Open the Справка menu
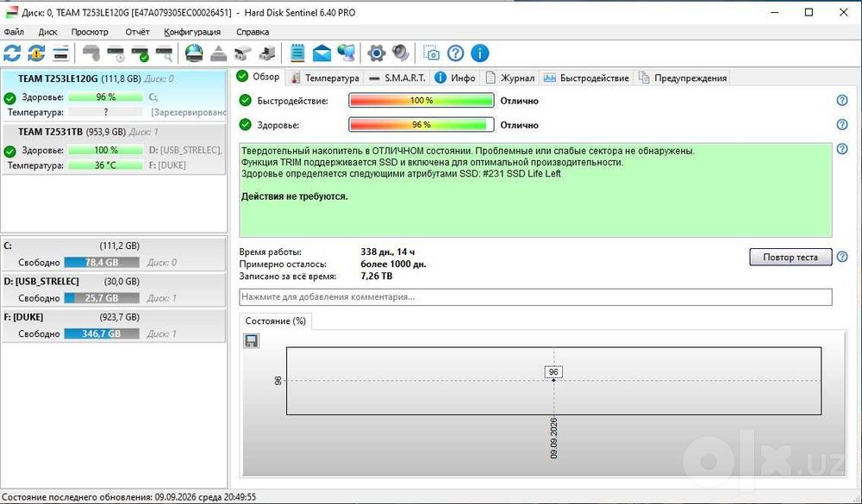862x504 pixels. point(253,32)
